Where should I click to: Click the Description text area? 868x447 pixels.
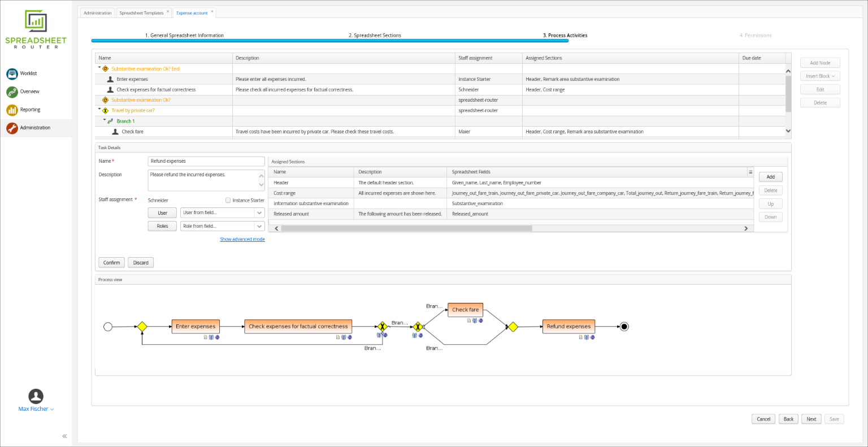coord(206,180)
